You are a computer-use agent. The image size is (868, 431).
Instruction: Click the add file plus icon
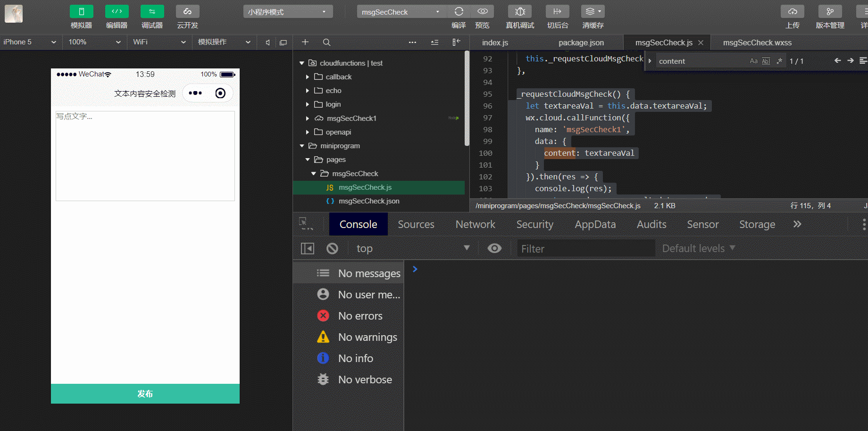pos(305,42)
